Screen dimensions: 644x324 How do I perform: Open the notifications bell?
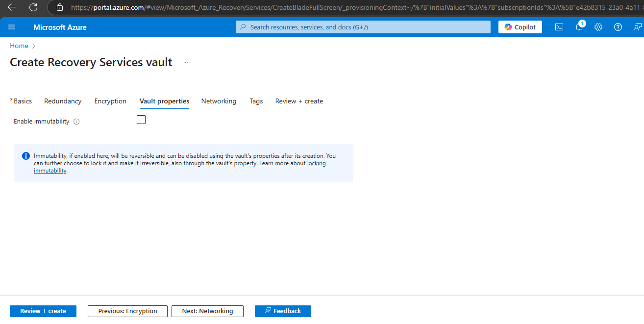pyautogui.click(x=579, y=27)
